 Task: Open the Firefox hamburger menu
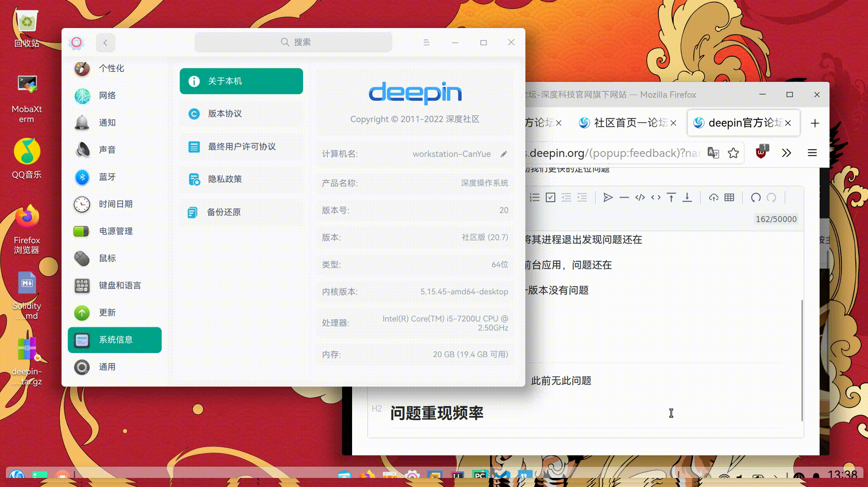812,153
